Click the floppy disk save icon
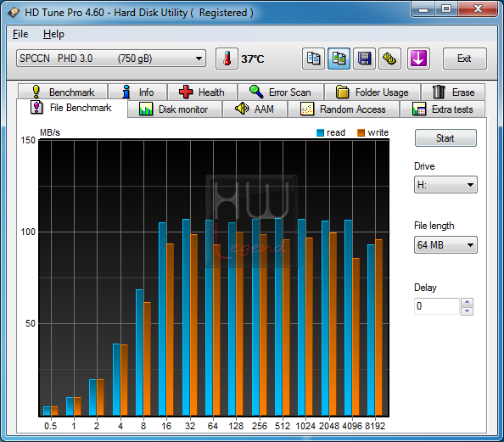Viewport: 504px width, 442px height. [364, 59]
